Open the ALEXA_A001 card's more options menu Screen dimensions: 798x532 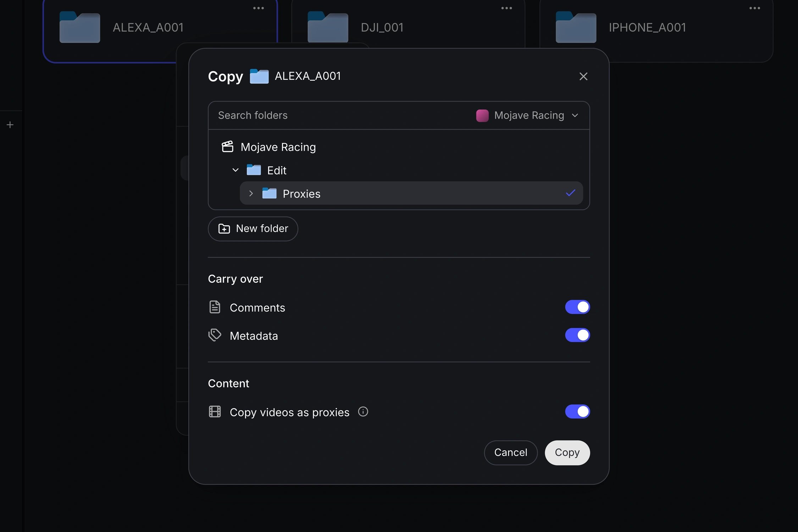pyautogui.click(x=258, y=8)
